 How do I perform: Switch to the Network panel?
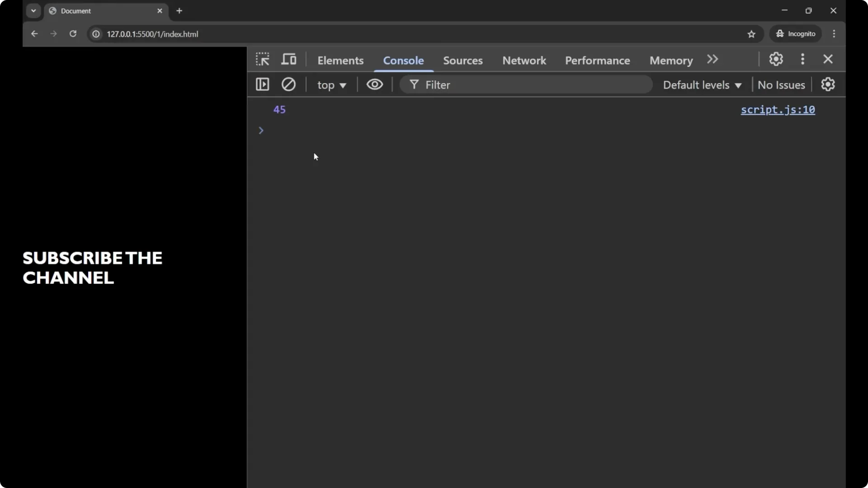coord(524,60)
